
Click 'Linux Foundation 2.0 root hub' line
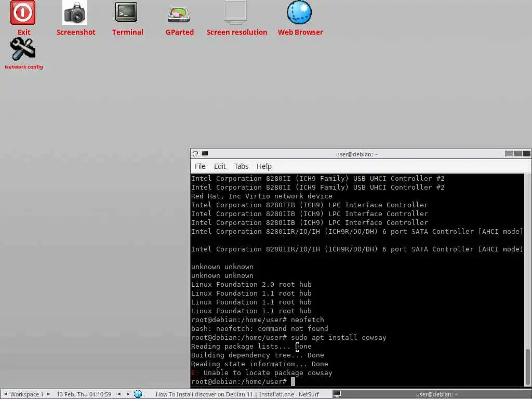pos(251,284)
